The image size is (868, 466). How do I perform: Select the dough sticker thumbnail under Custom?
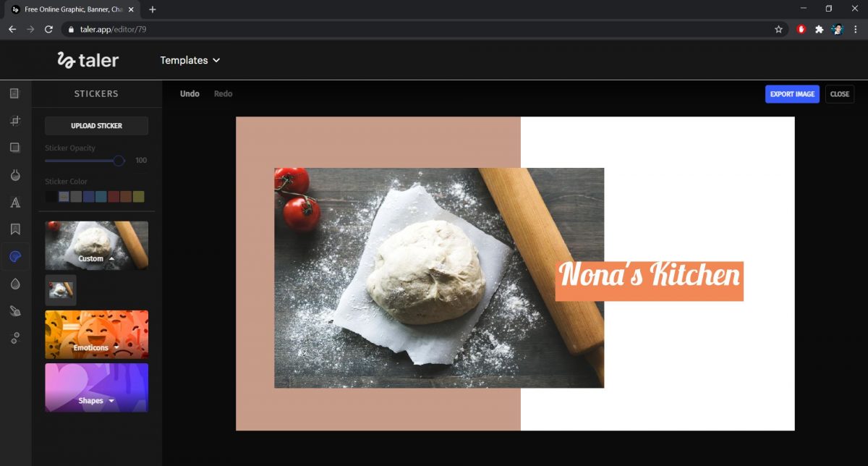pos(60,289)
